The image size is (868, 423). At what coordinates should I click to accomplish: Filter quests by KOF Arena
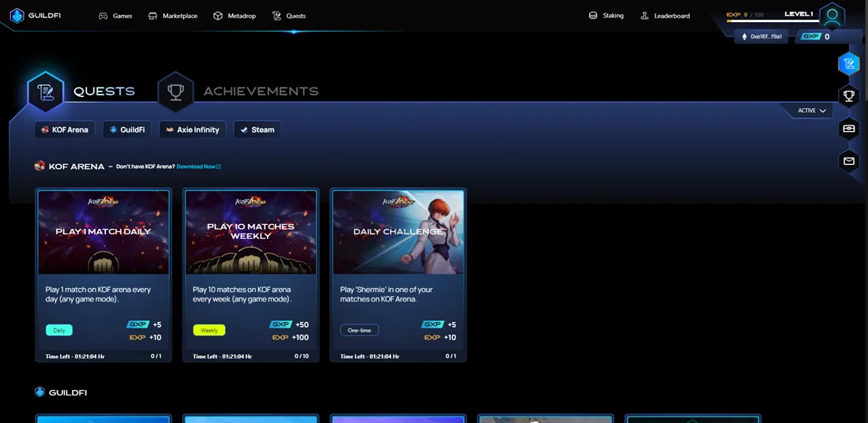pos(65,130)
